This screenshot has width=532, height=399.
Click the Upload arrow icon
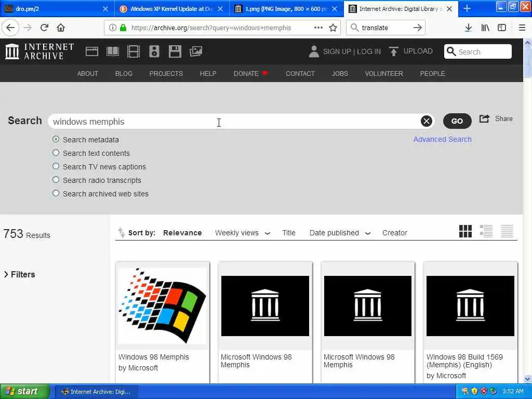coord(394,51)
